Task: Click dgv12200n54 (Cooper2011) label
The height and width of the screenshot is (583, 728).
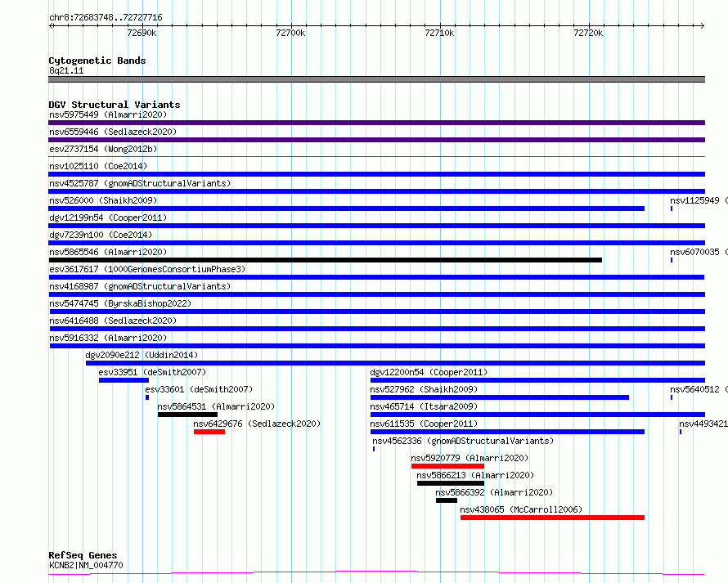Action: click(x=429, y=372)
